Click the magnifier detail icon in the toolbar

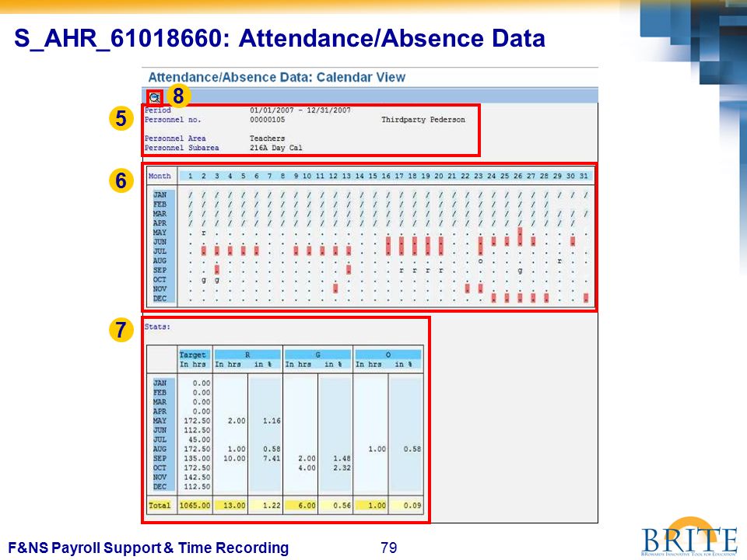[154, 98]
